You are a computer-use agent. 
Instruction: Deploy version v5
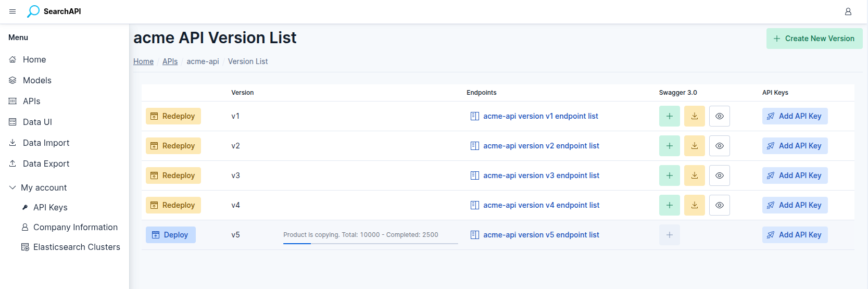point(171,235)
